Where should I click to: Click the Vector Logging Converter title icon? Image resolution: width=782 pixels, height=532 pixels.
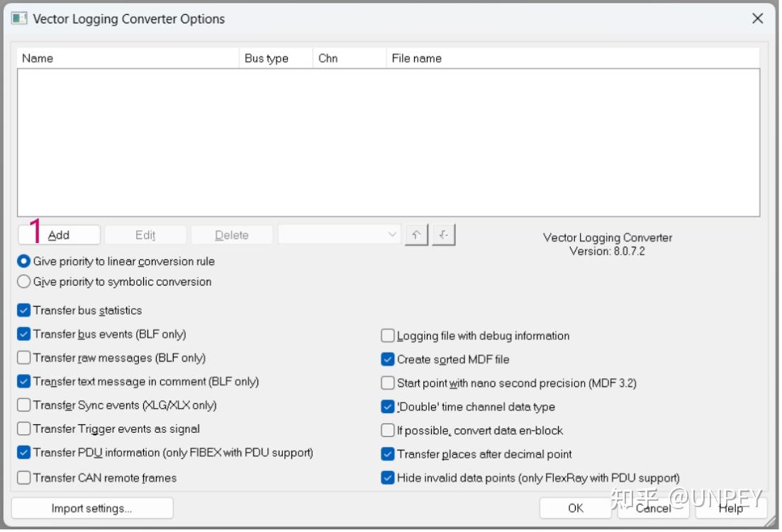click(19, 19)
